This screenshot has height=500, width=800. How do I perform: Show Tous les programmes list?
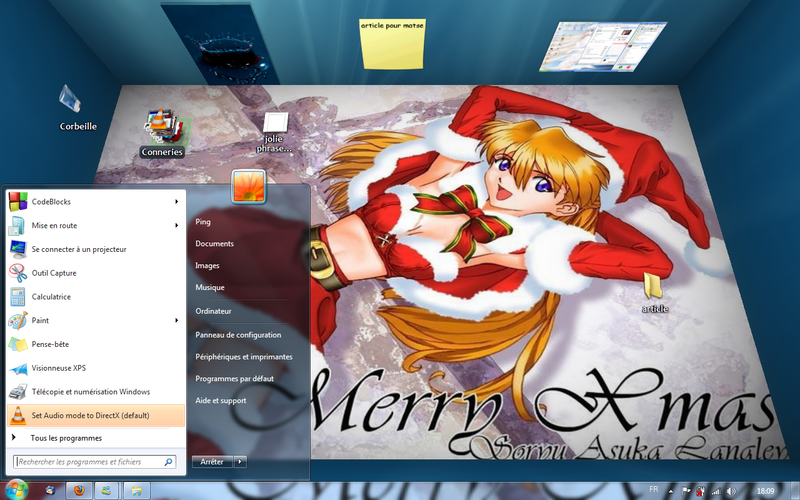95,438
